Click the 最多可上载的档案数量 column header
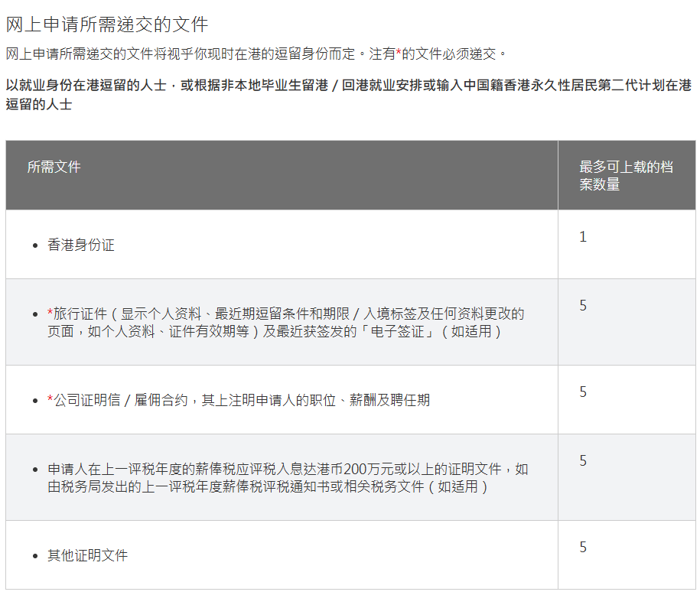This screenshot has width=700, height=595. (626, 175)
